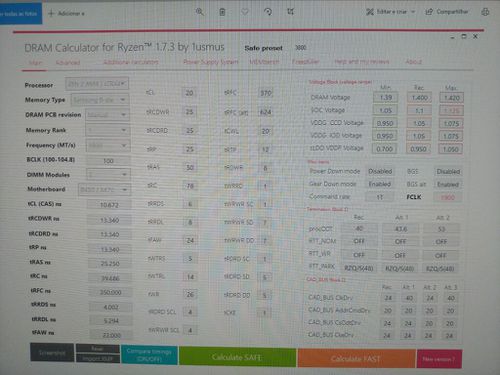
Task: Click the Power Down mode Disabled value
Action: click(380, 171)
